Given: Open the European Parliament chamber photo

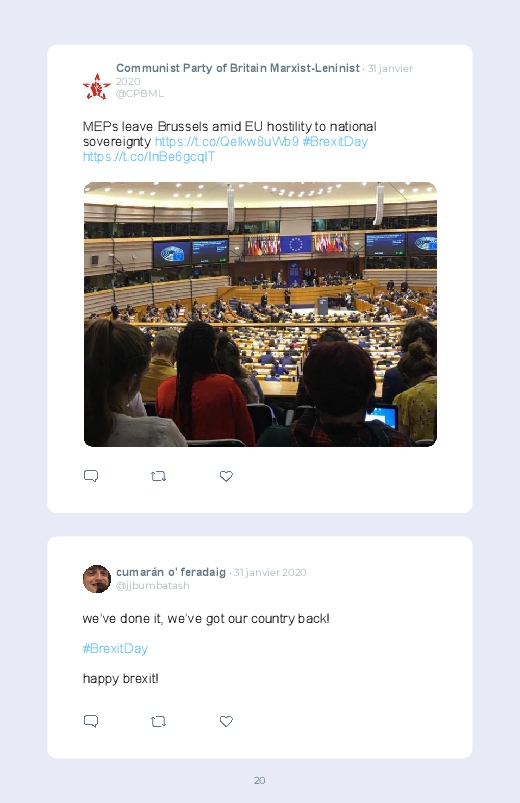Looking at the screenshot, I should click(260, 314).
